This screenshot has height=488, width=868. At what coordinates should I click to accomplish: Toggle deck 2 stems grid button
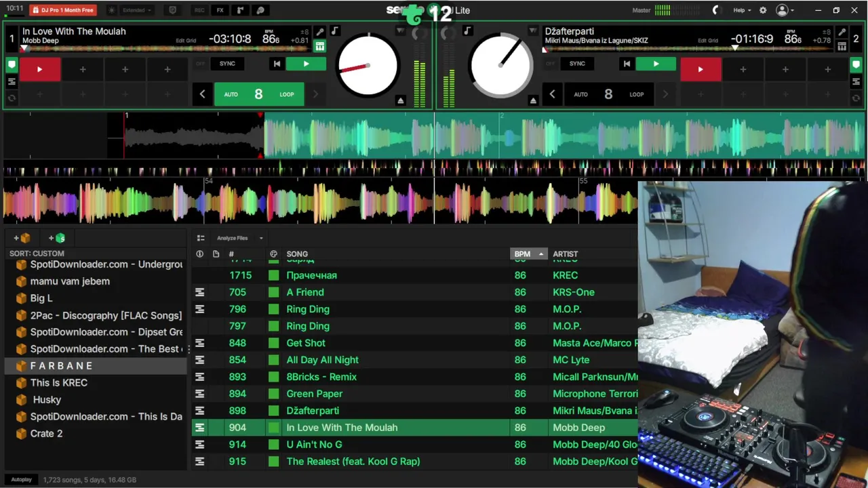(842, 46)
